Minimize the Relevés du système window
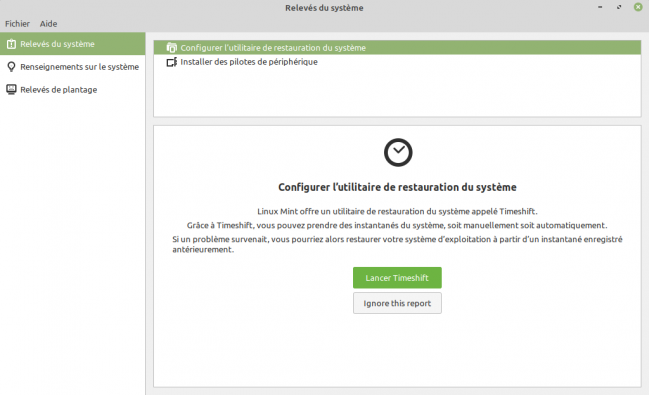Viewport: 649px width, 395px height. (x=600, y=7)
